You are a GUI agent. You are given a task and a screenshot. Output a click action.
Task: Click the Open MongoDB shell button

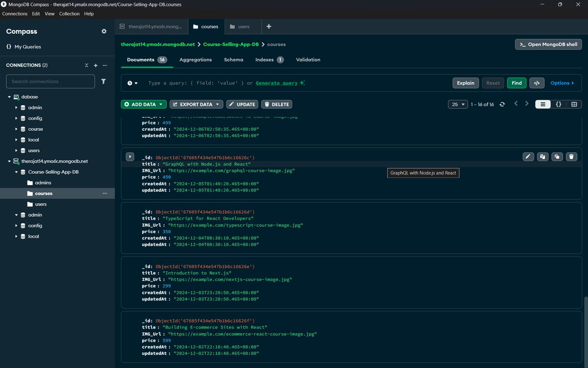tap(547, 44)
